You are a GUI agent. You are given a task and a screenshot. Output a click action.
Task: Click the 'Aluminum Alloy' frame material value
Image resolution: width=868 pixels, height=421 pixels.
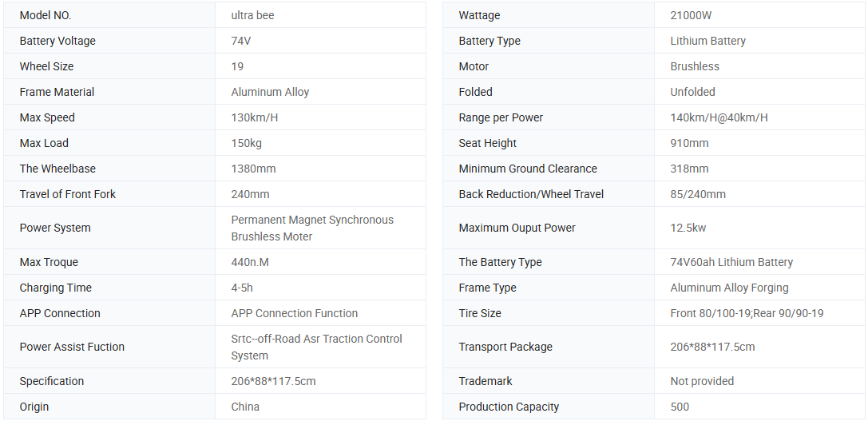pos(270,92)
